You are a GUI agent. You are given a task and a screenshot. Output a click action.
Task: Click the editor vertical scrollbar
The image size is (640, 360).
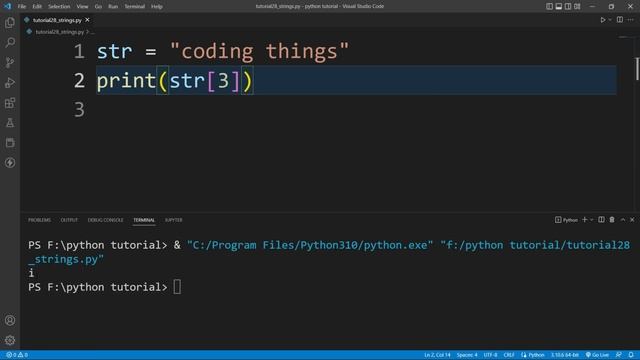click(x=637, y=69)
